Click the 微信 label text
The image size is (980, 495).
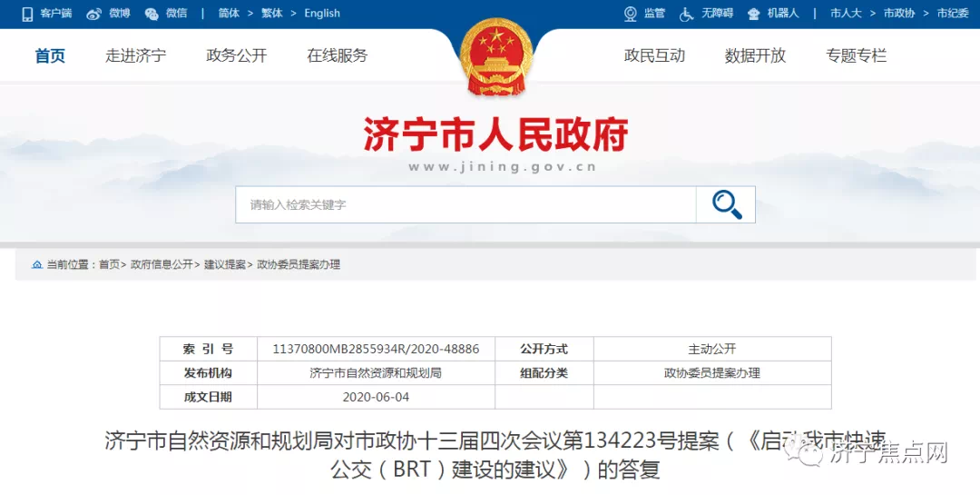click(x=176, y=13)
